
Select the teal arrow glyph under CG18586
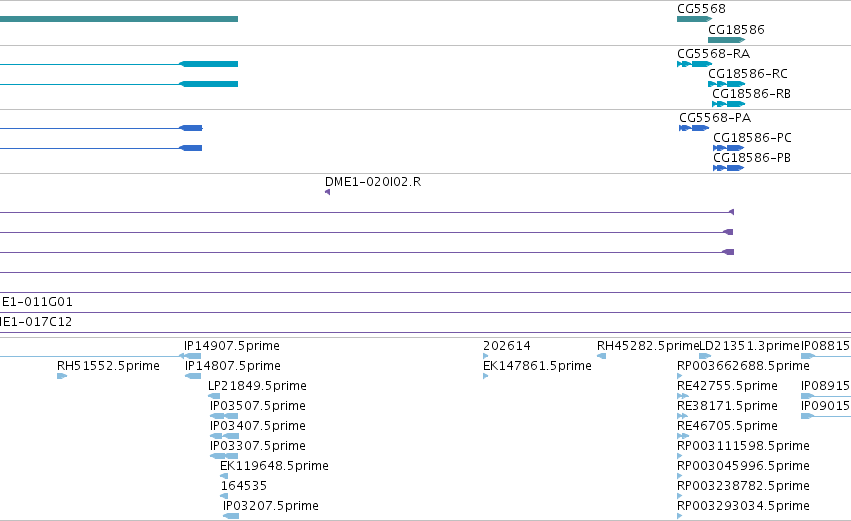click(x=727, y=40)
